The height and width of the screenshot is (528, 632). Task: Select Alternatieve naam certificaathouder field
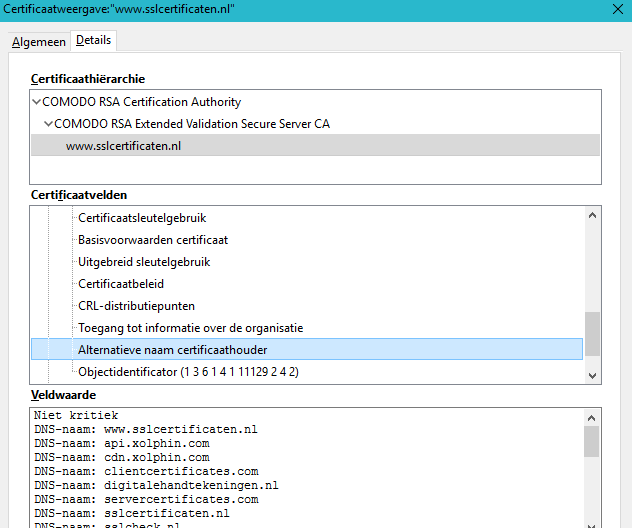point(172,350)
